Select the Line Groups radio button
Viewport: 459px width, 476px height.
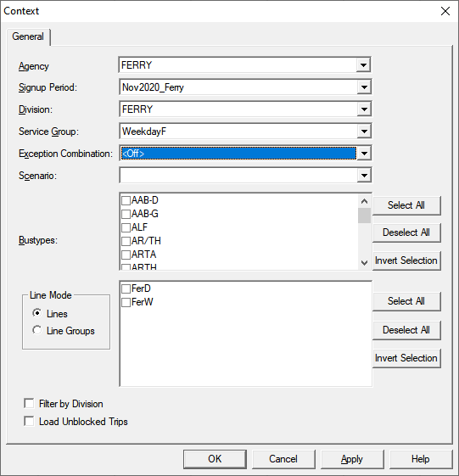(x=37, y=330)
